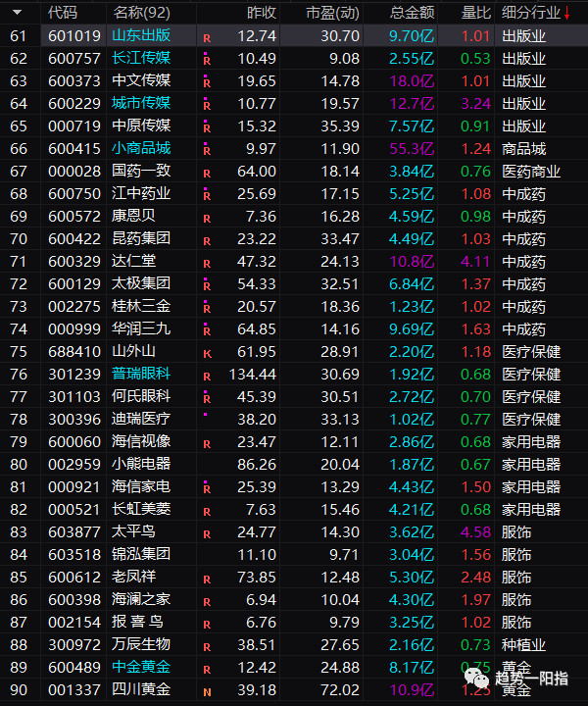588x706 pixels.
Task: Click volume ratio 4.58 of 太平鸟
Action: pos(475,532)
